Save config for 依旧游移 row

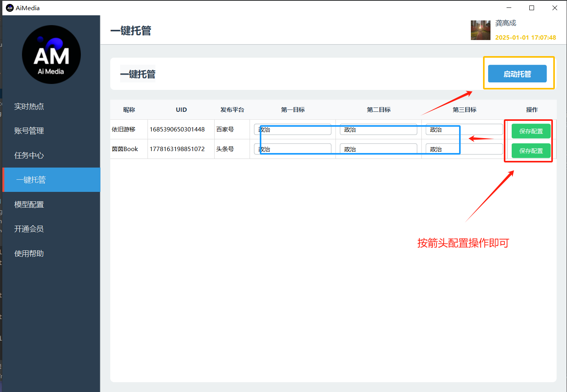pos(531,131)
